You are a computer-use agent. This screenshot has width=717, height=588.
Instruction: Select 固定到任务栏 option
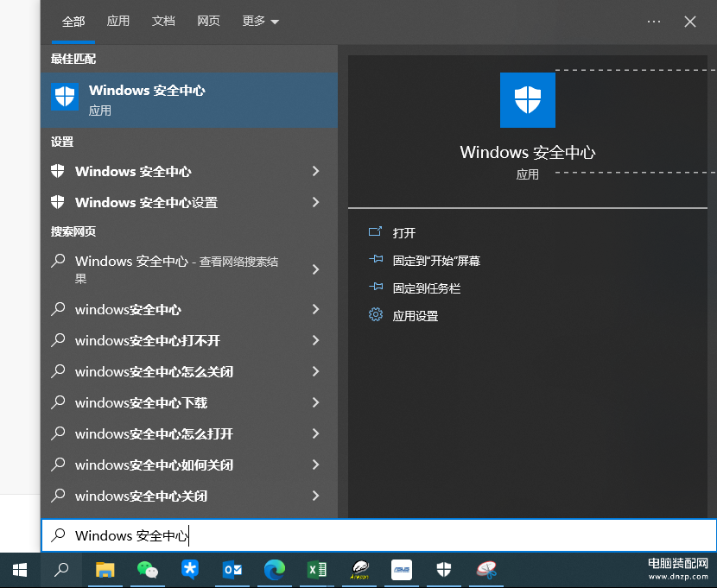point(426,288)
